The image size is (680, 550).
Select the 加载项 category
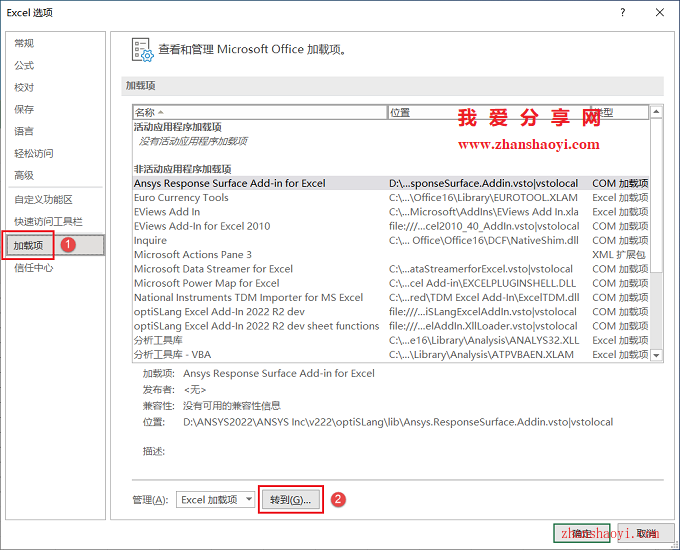point(56,246)
